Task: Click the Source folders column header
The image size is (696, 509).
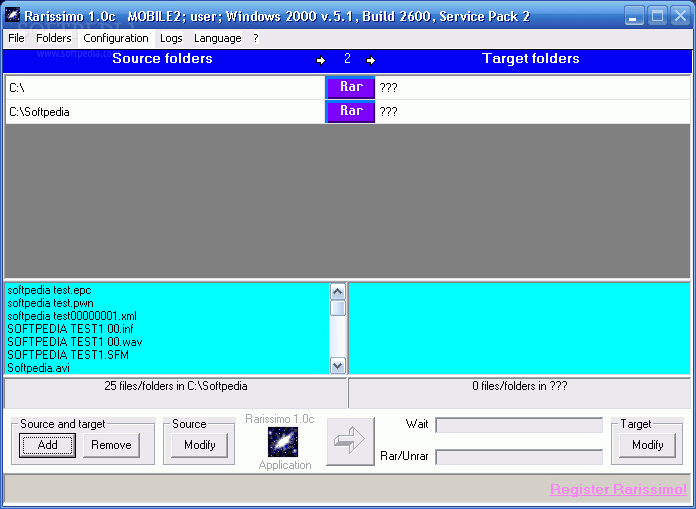Action: (162, 59)
